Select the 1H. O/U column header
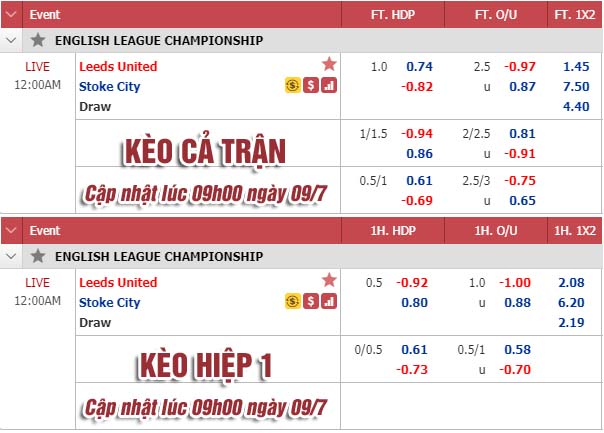Screen dimensions: 604x433 pyautogui.click(x=496, y=231)
